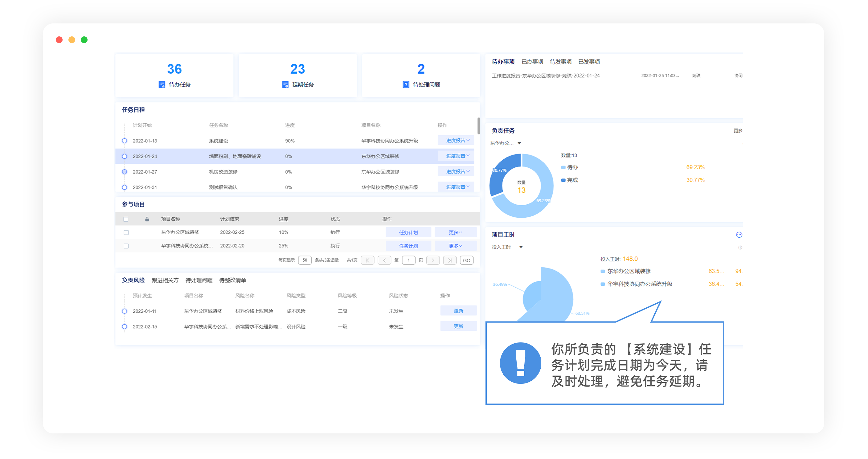Open 进度报告 dropdown for 墙面粉刷 task

[x=456, y=156]
